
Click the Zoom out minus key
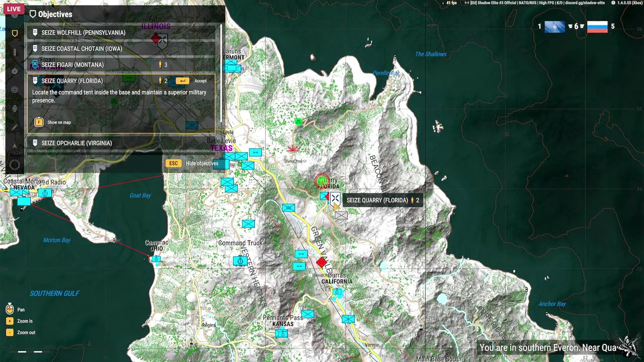(x=10, y=332)
